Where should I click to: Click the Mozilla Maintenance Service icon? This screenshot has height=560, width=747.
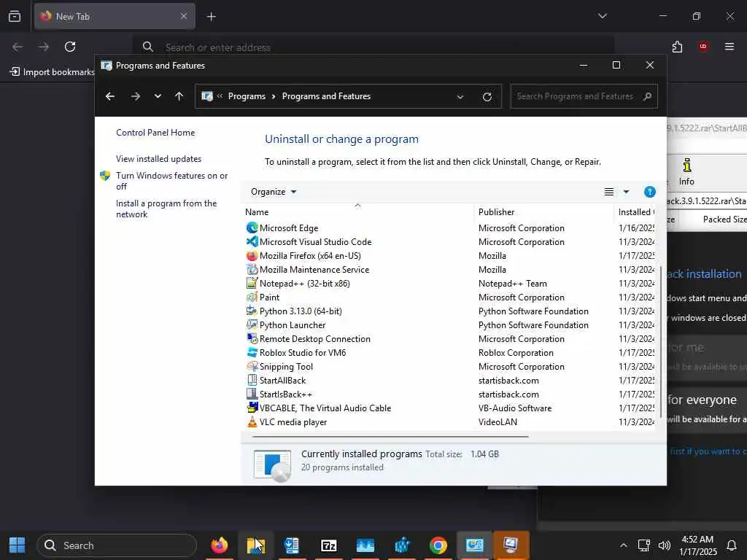click(x=252, y=270)
